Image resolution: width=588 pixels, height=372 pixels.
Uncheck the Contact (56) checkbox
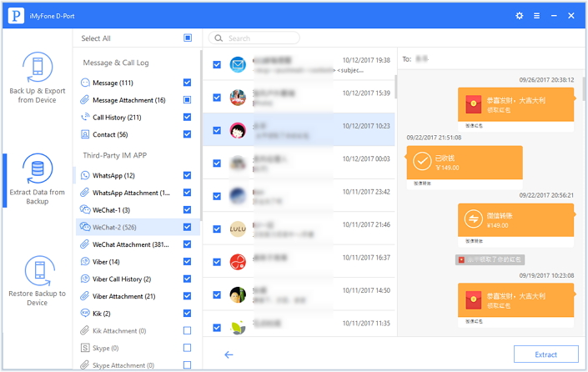[x=187, y=134]
